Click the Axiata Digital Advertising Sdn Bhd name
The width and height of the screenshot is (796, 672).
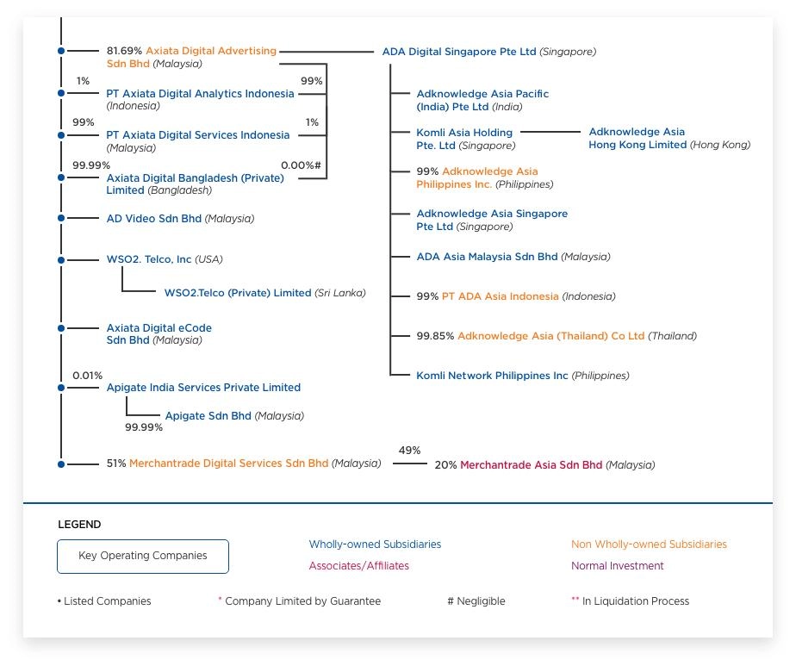[x=192, y=57]
